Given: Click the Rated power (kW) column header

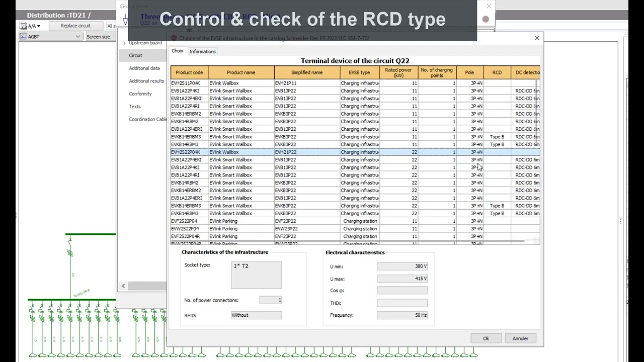Looking at the screenshot, I should 398,72.
